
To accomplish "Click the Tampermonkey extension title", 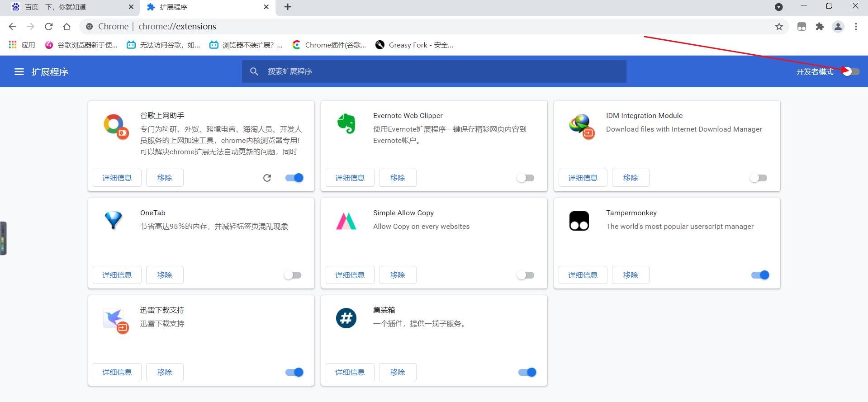I will click(x=631, y=213).
